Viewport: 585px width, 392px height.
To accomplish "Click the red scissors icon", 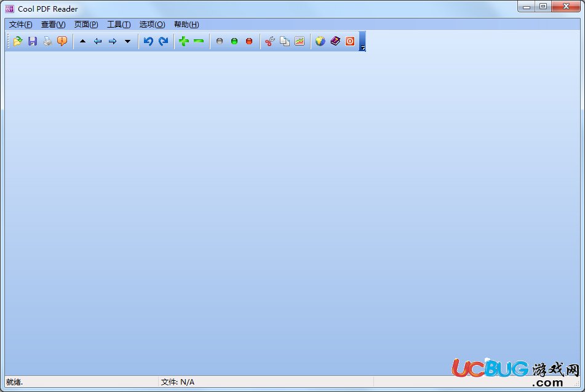I will (x=270, y=41).
